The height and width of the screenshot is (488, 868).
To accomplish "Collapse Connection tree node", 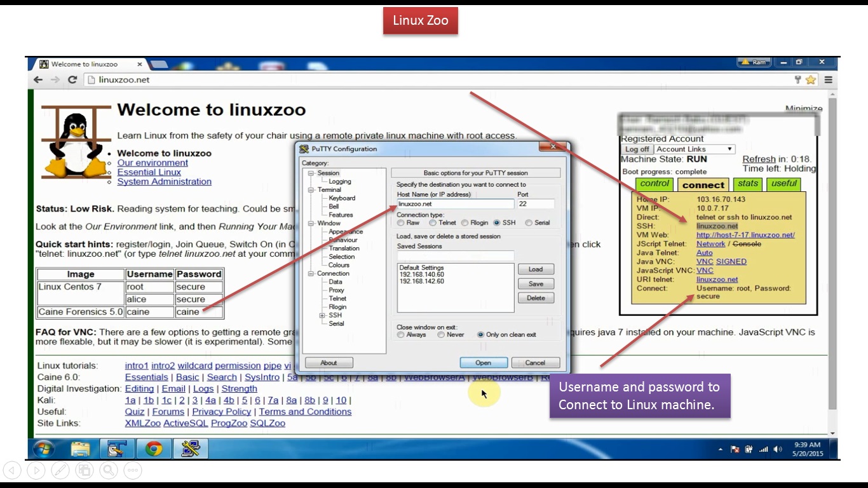I will 311,273.
